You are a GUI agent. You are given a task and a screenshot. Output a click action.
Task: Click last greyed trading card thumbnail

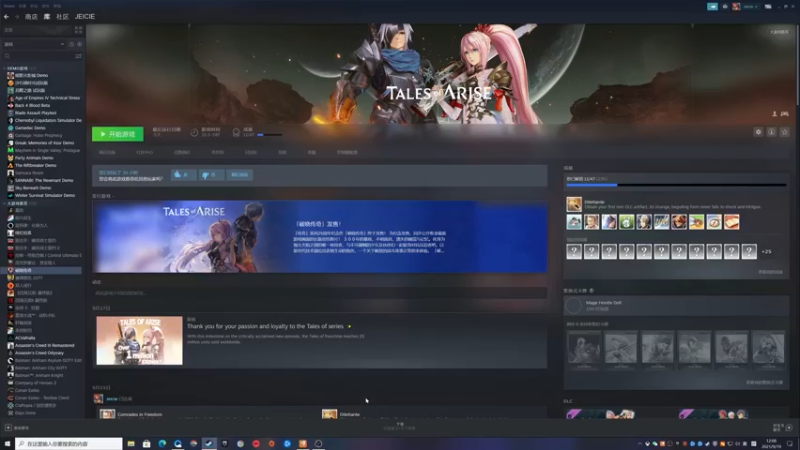click(x=768, y=347)
